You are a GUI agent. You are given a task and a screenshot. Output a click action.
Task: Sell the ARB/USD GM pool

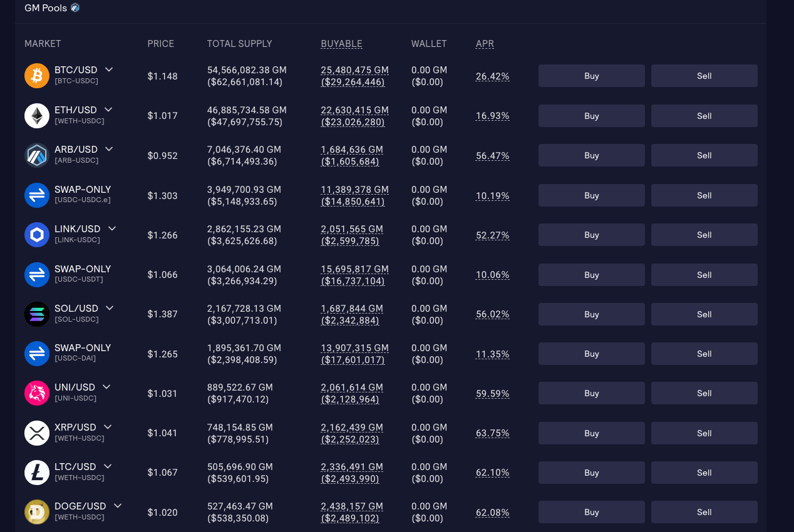704,155
